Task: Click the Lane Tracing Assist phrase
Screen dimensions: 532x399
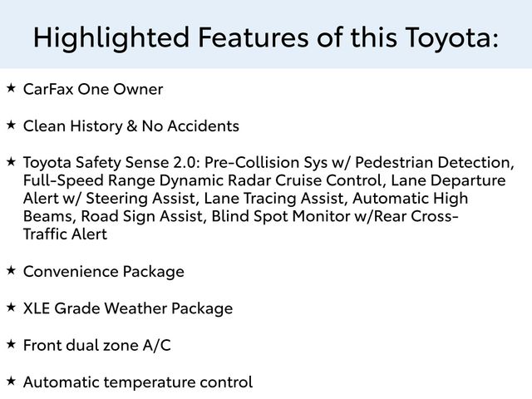Action: [273, 199]
